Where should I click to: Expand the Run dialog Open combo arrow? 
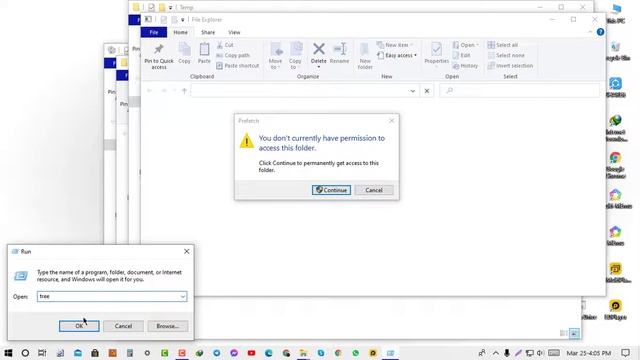(183, 296)
